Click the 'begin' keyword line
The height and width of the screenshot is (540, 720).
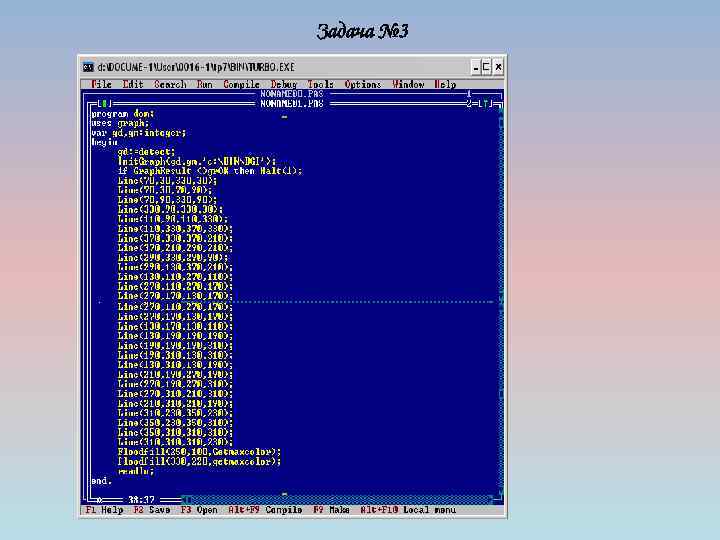[104, 142]
